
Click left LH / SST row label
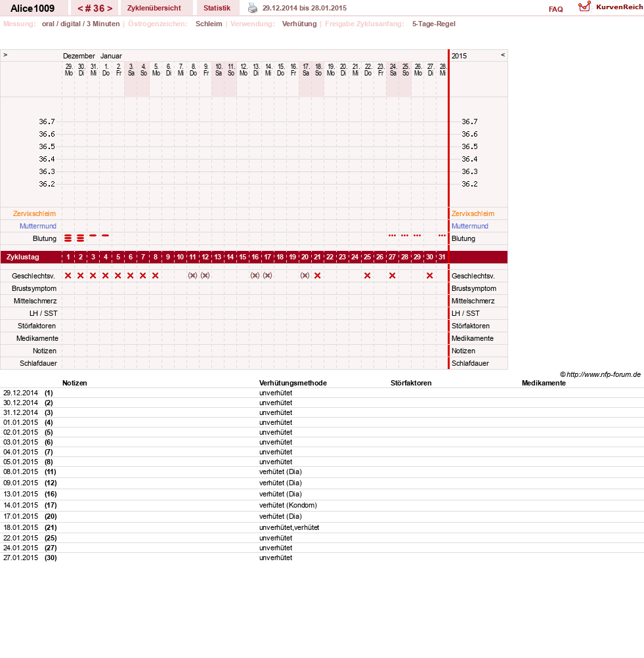[43, 313]
